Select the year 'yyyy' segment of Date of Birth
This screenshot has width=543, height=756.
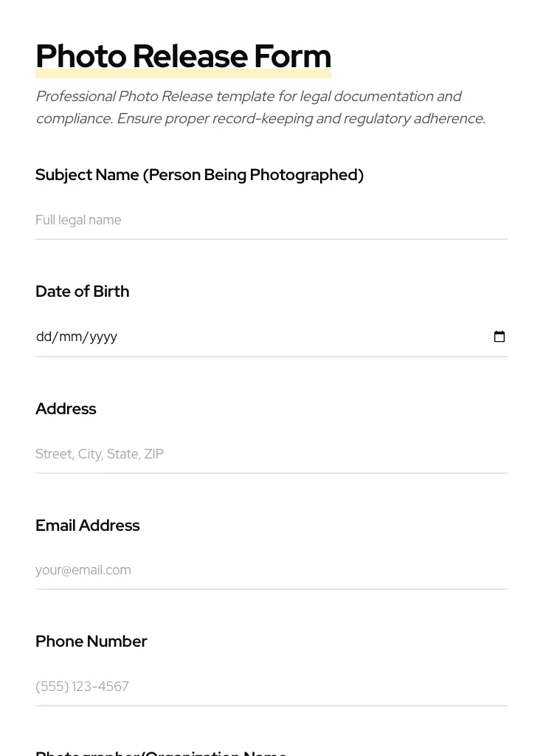pyautogui.click(x=103, y=337)
